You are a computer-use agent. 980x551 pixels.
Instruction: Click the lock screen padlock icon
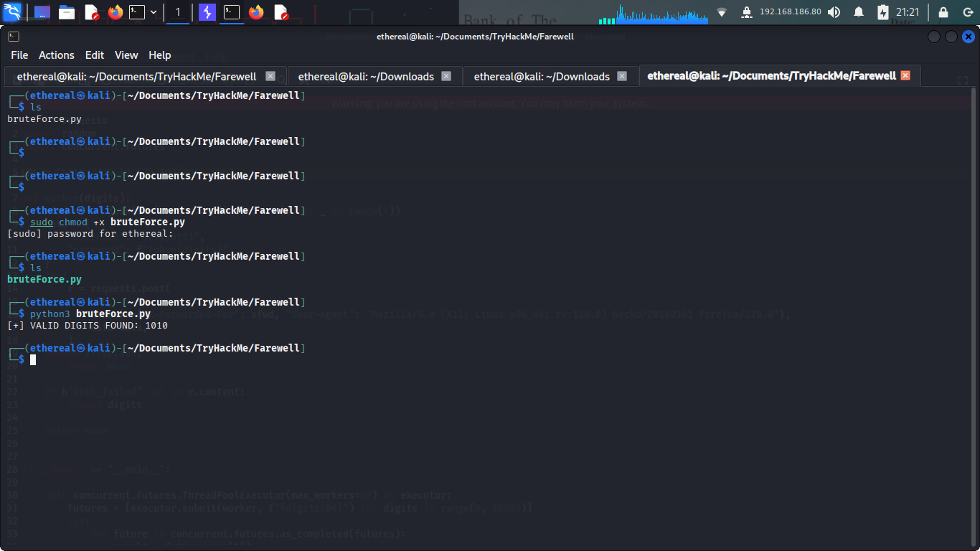tap(943, 12)
